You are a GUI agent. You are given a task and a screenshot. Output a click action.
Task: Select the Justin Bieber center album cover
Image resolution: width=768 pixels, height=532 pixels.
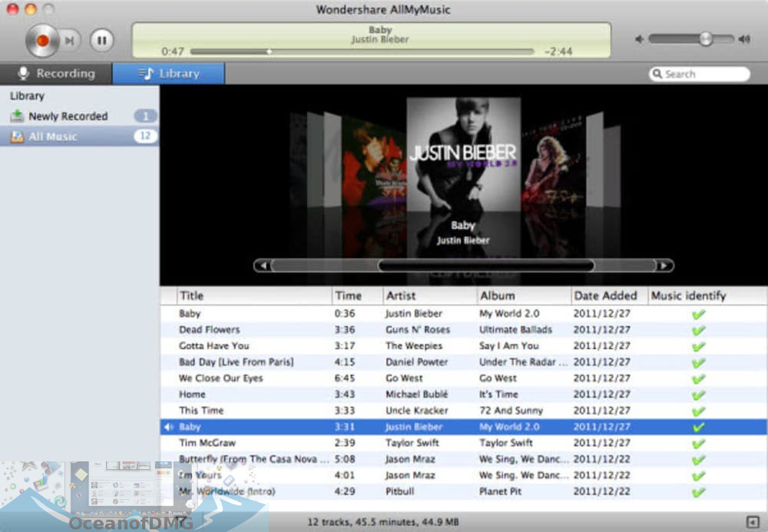pyautogui.click(x=463, y=154)
